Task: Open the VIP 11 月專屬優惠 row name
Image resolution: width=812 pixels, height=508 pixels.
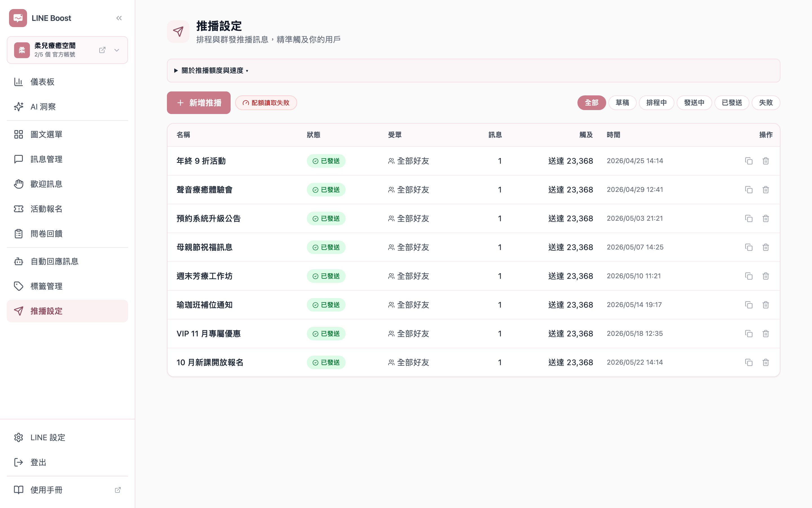Action: point(209,334)
